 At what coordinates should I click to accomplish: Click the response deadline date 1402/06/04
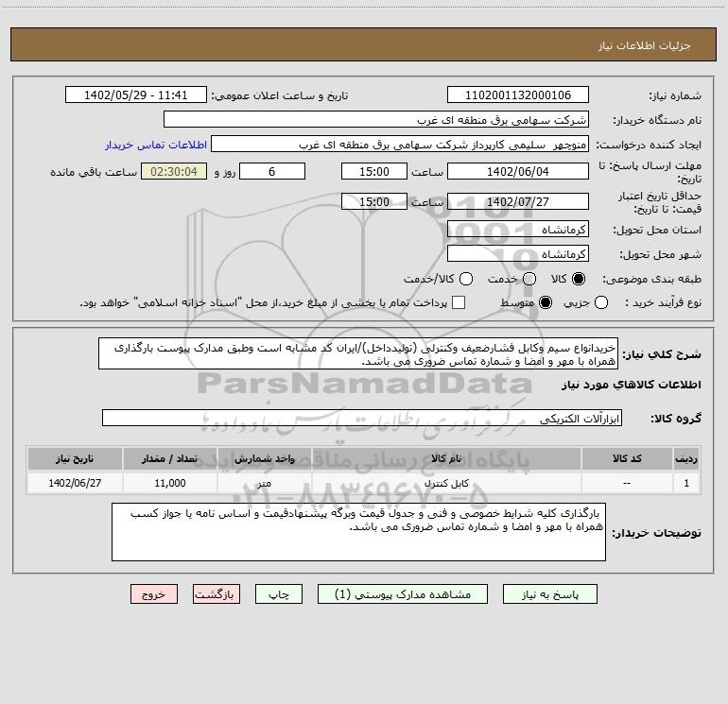click(518, 171)
